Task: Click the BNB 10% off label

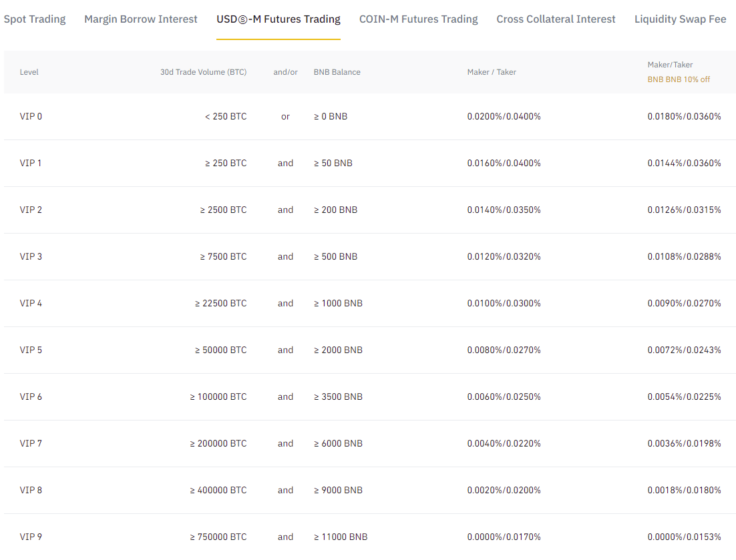Action: [679, 78]
